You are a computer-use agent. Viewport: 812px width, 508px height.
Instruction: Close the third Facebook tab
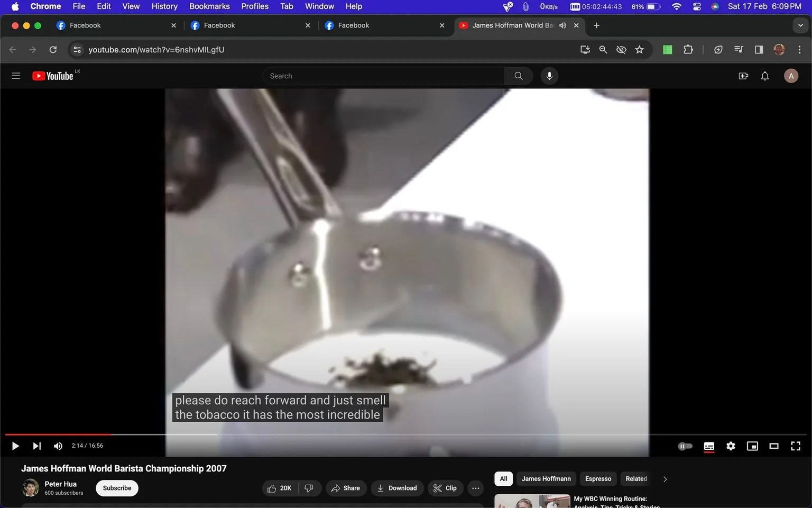point(442,25)
